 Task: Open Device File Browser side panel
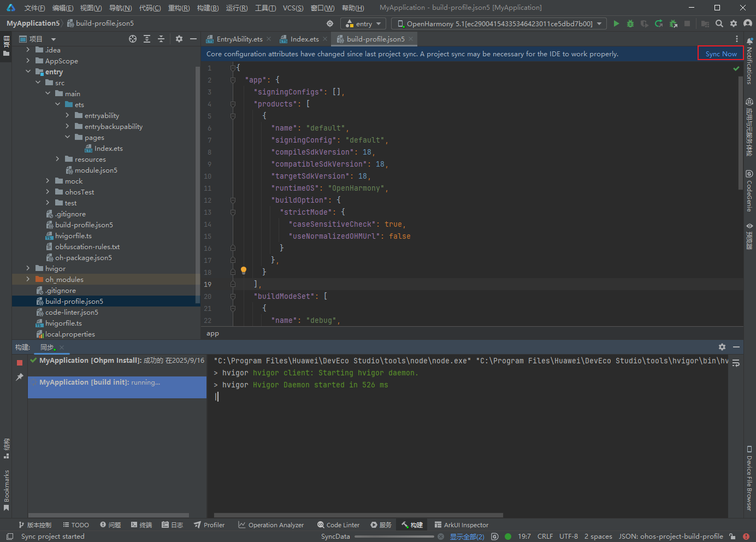749,479
